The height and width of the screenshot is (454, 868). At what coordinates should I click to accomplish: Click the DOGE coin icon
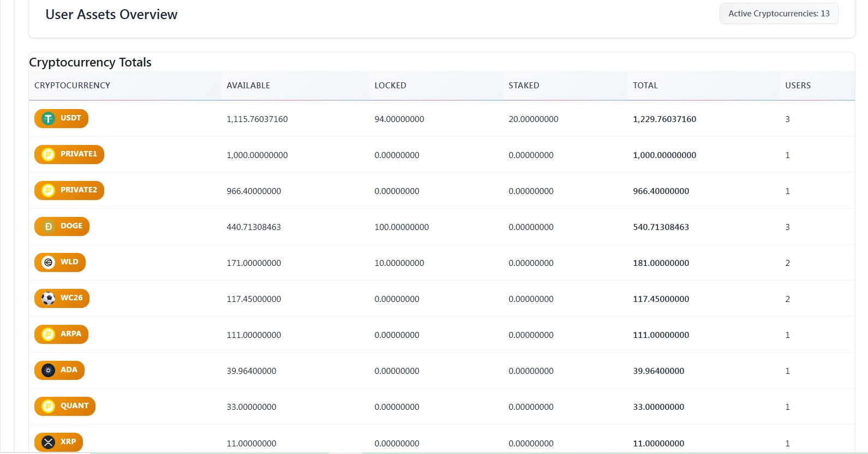click(x=49, y=227)
